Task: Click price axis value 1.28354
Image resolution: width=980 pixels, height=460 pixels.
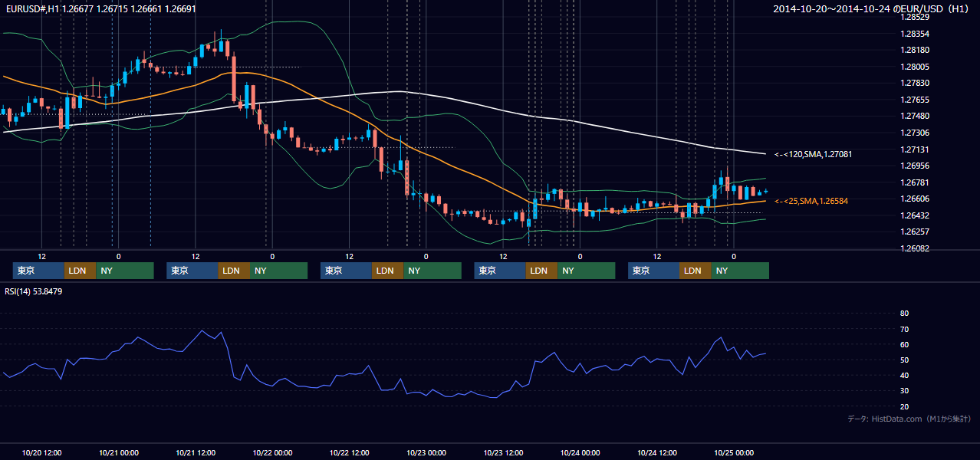Action: click(x=914, y=34)
